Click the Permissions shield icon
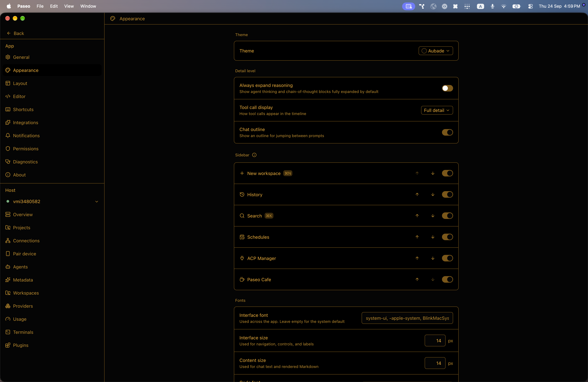 [8, 149]
